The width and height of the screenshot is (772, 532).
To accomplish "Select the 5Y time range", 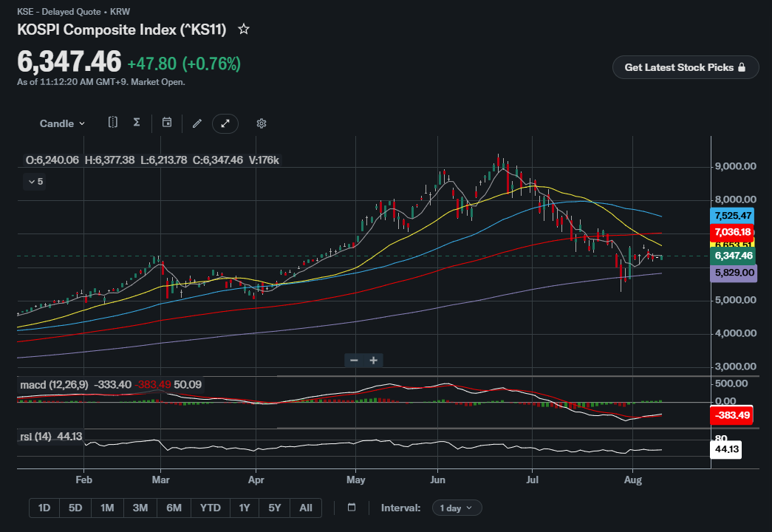I will pyautogui.click(x=275, y=508).
